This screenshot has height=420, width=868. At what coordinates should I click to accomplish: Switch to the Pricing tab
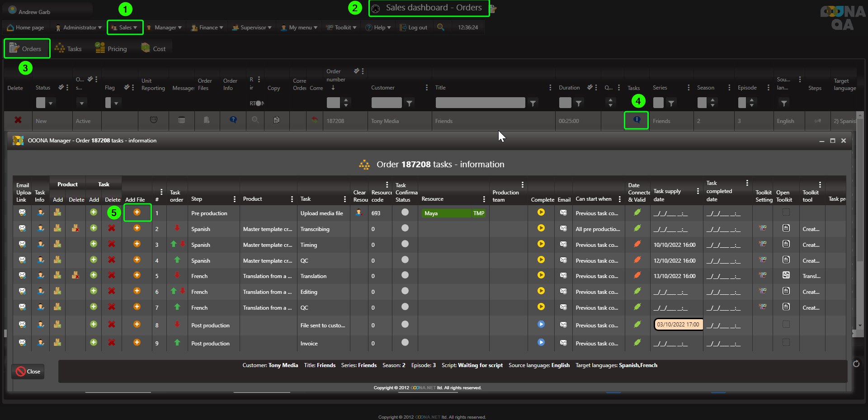(111, 48)
